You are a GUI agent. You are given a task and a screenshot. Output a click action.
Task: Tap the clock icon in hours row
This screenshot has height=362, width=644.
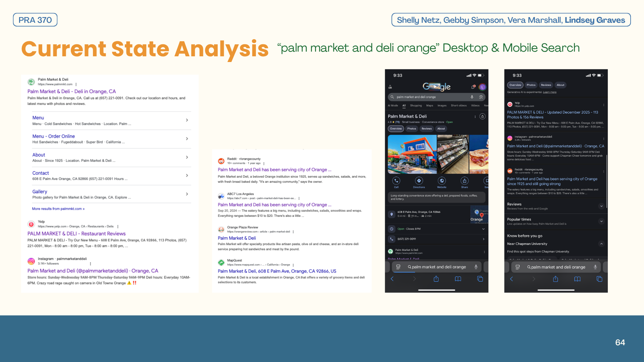[391, 229]
